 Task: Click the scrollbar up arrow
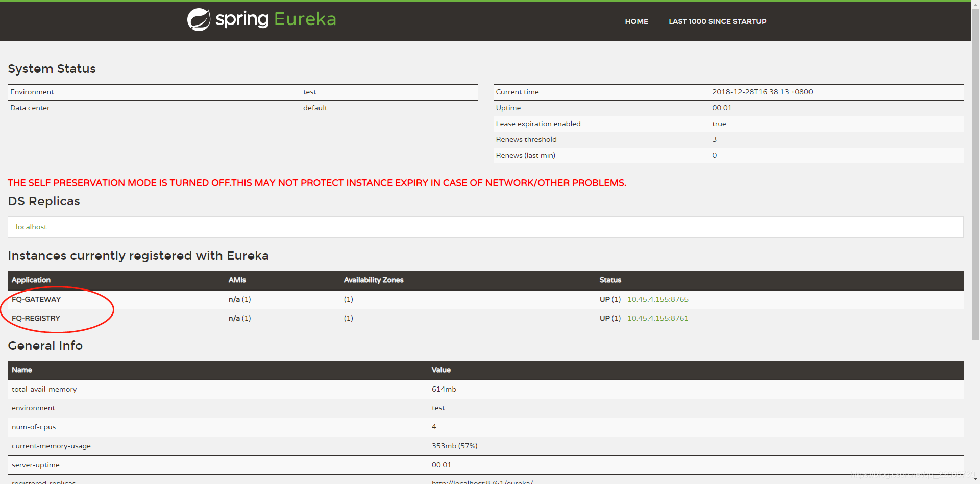point(975,4)
